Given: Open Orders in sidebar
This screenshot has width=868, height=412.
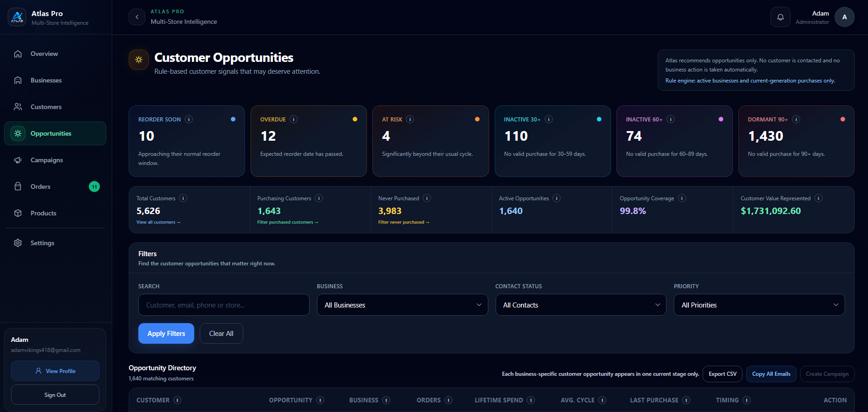Looking at the screenshot, I should [x=55, y=187].
